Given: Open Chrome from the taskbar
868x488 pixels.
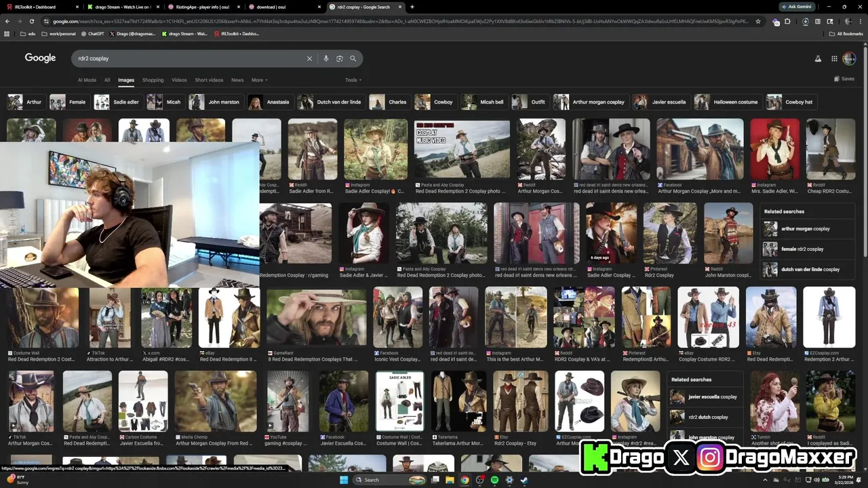Looking at the screenshot, I should point(465,480).
